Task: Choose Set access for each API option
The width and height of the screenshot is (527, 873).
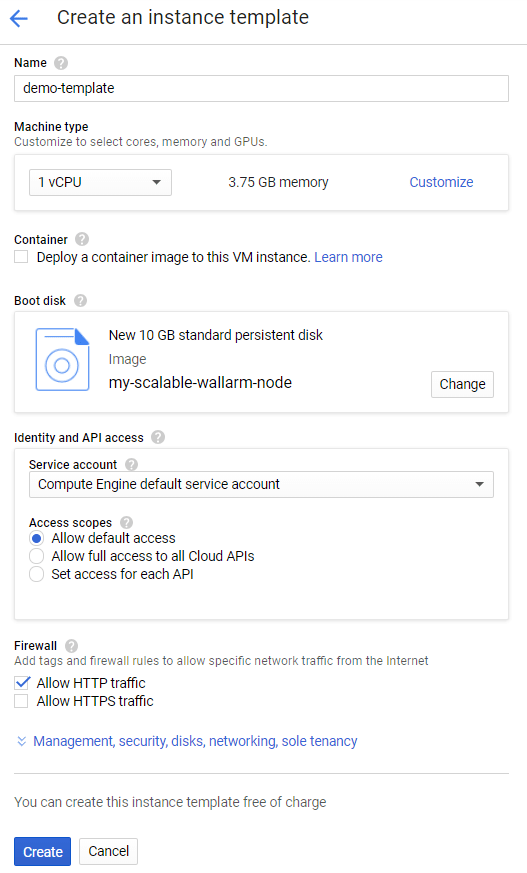Action: coord(36,574)
